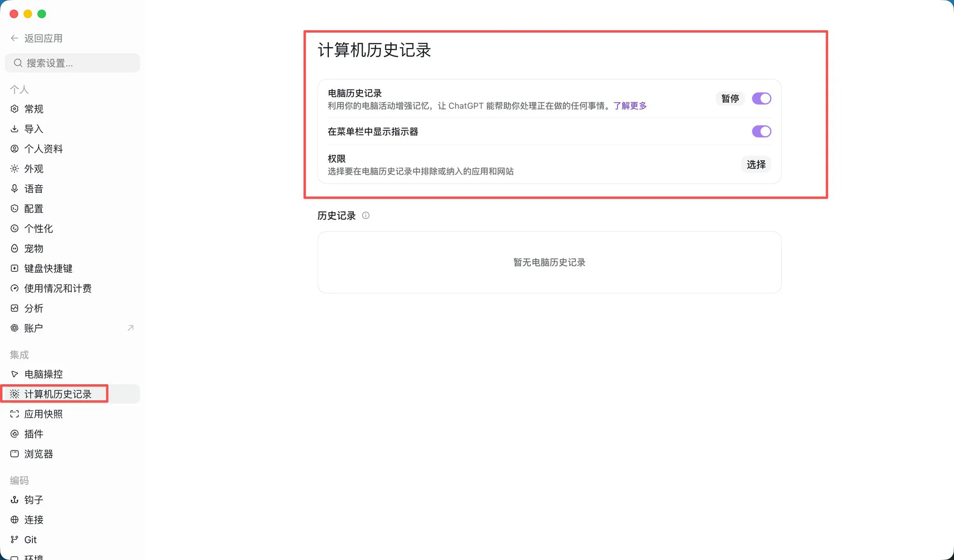Focus the 搜索设置 search field

72,63
